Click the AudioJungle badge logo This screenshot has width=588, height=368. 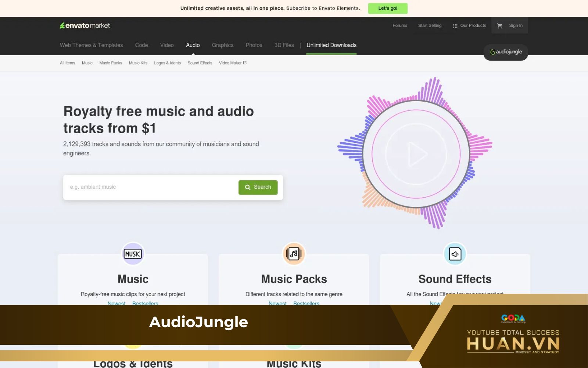pos(506,52)
